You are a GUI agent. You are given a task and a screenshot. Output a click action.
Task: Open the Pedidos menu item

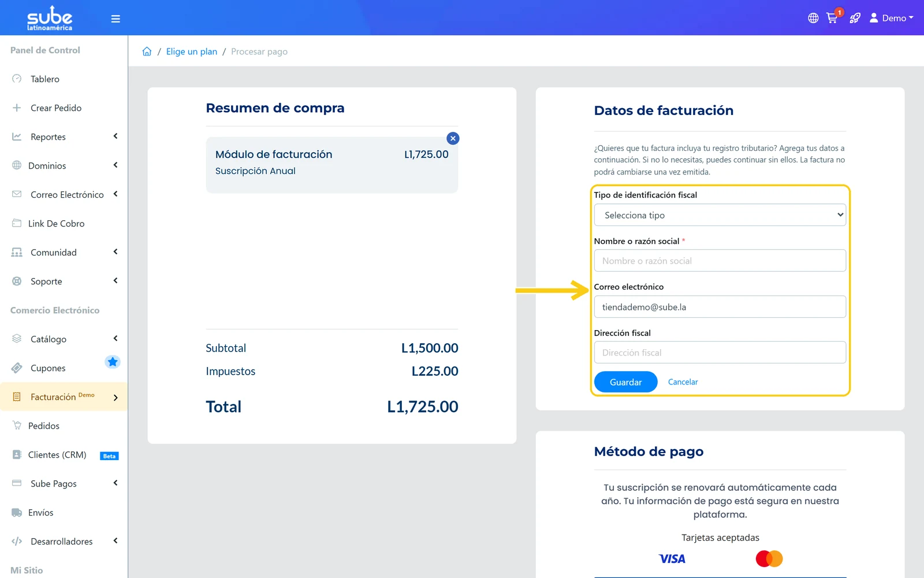tap(64, 425)
